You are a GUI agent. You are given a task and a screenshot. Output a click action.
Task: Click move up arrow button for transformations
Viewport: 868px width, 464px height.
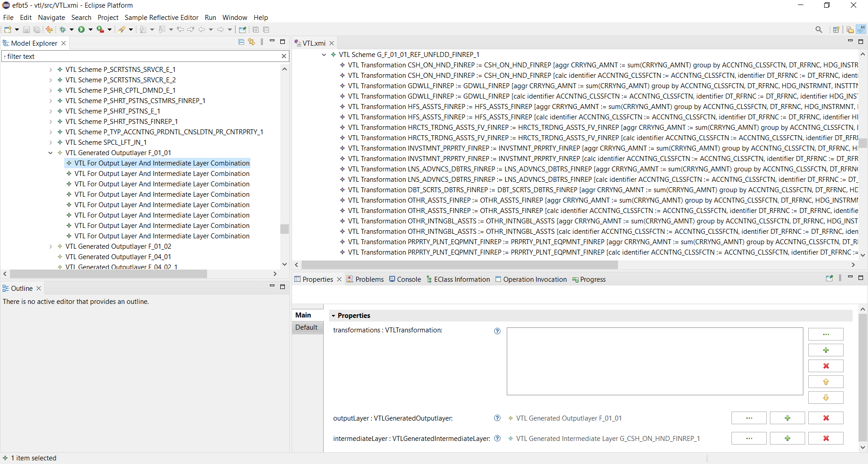[x=826, y=382]
